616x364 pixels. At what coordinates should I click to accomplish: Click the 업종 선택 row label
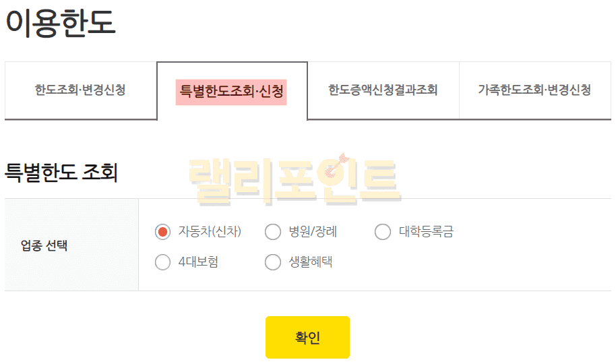tap(44, 245)
